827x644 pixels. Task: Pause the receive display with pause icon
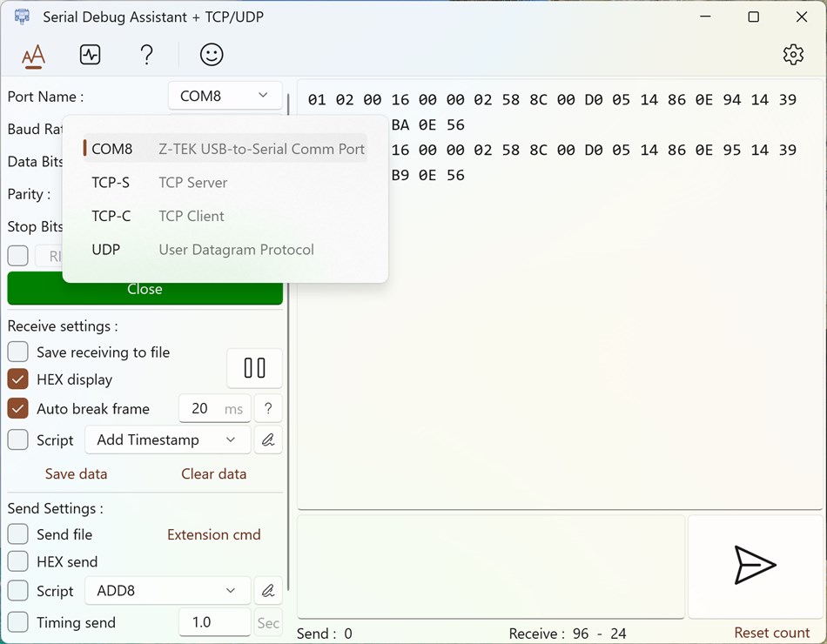click(254, 368)
